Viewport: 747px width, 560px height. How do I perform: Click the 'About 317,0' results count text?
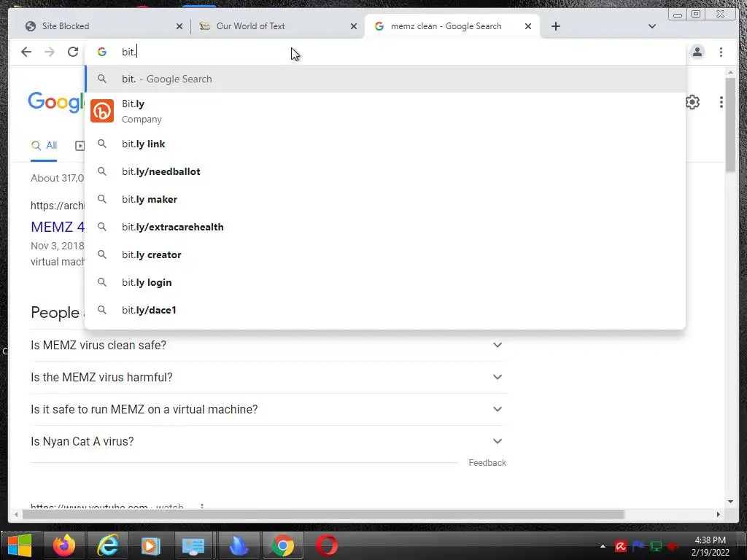tap(57, 178)
